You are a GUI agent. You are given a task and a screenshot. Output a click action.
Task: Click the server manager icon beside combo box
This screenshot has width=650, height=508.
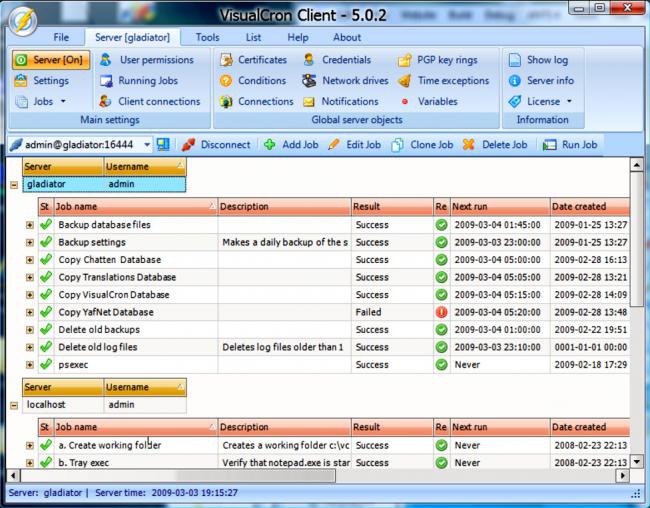tap(163, 145)
